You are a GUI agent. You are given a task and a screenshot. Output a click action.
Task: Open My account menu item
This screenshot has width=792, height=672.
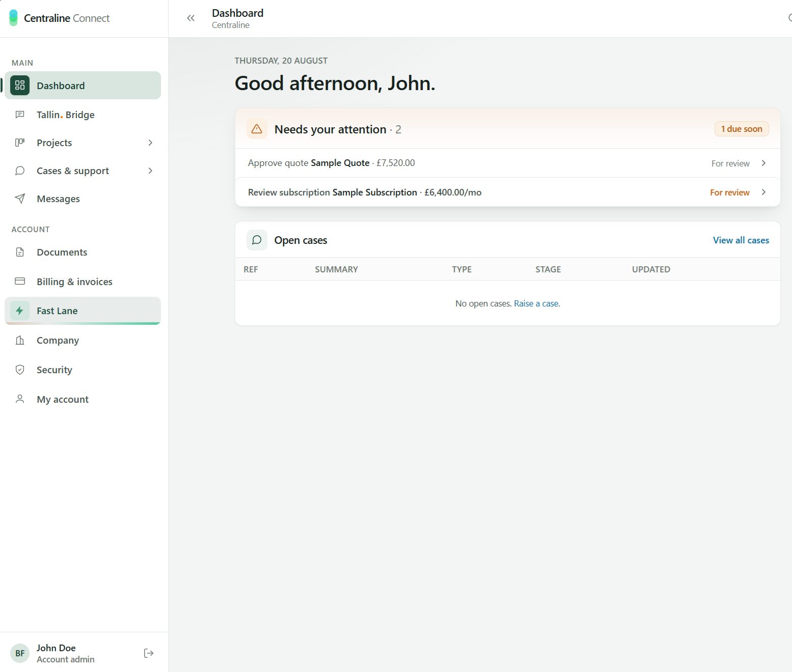[x=83, y=399]
